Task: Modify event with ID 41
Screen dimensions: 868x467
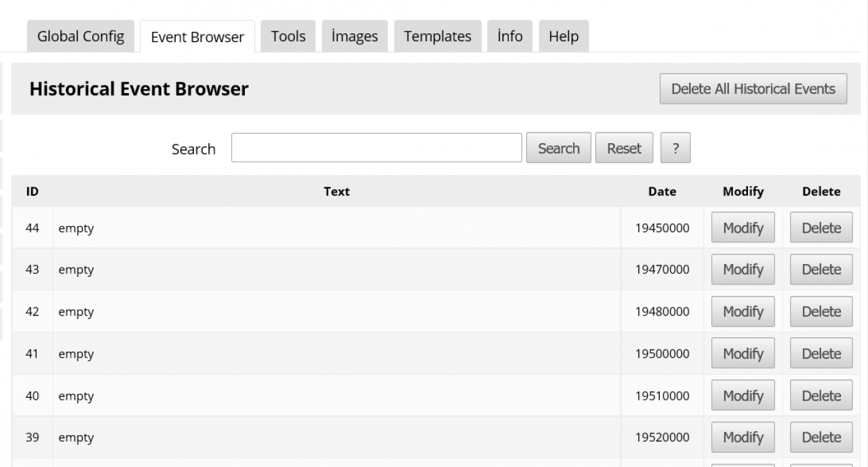Action: [x=743, y=354]
